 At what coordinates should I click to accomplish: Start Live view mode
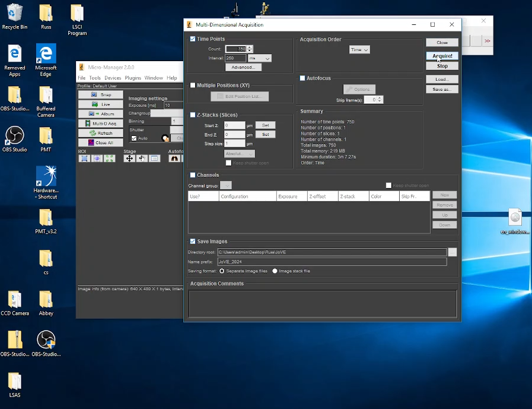tap(101, 104)
